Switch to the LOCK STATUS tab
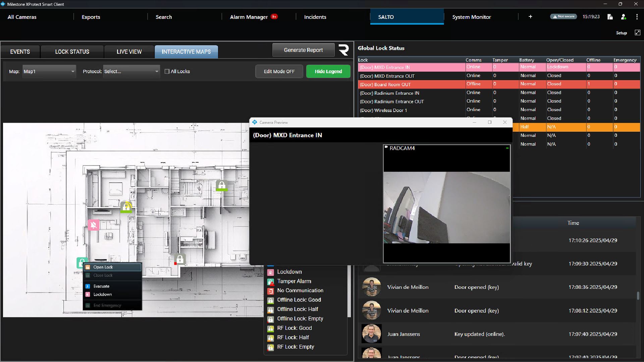644x362 pixels. (72, 52)
